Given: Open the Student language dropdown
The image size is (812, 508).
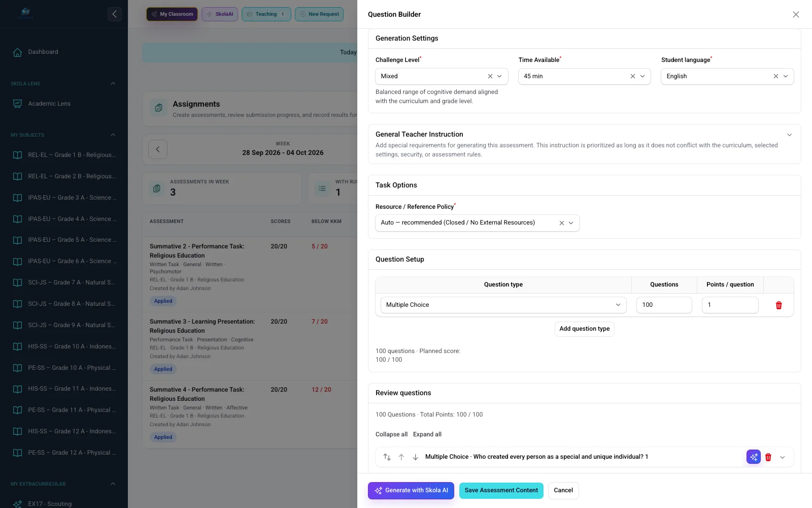Looking at the screenshot, I should [727, 76].
